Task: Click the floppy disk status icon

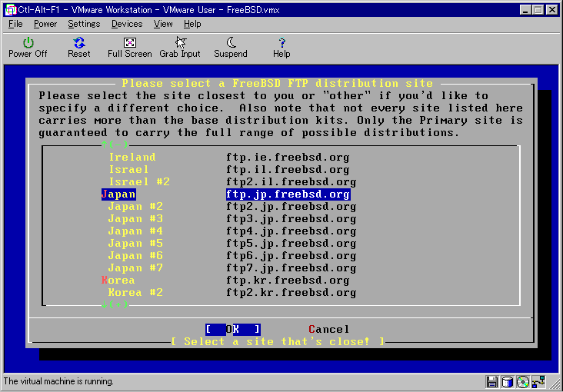Action: (x=492, y=382)
